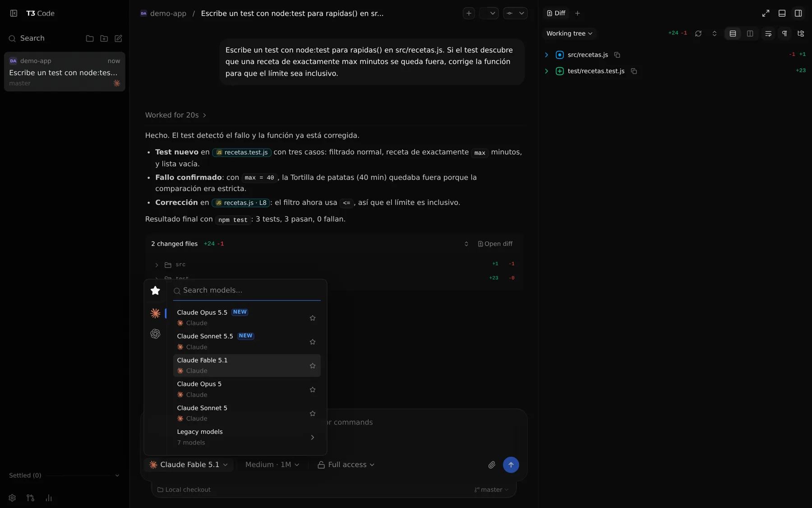
Task: Expand diff panel to fullscreen
Action: pos(766,14)
